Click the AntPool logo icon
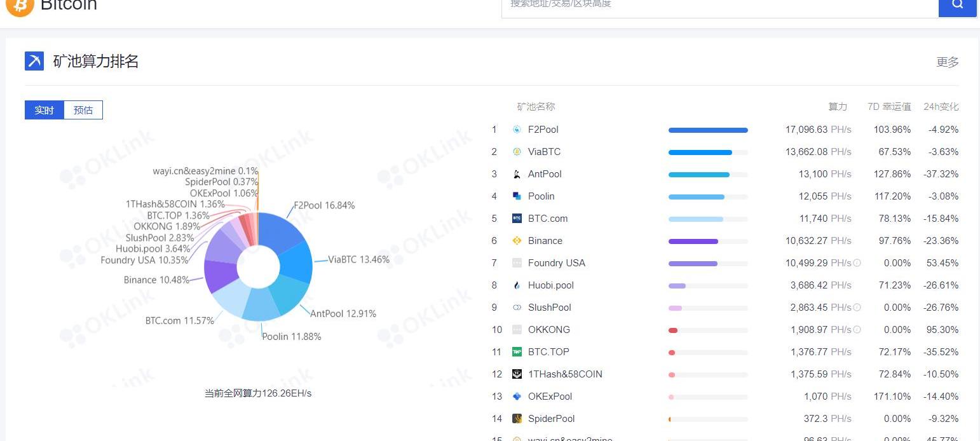The height and width of the screenshot is (441, 980). click(x=517, y=174)
